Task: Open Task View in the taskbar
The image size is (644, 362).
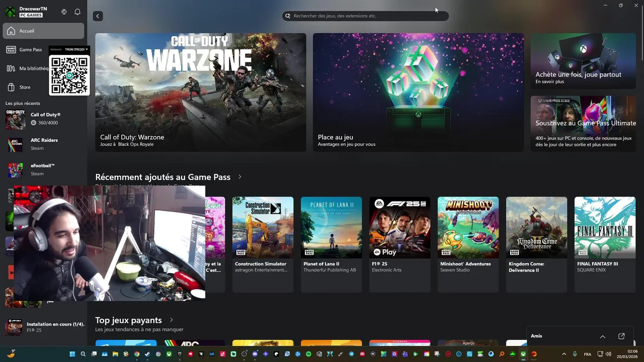Action: coord(94,354)
